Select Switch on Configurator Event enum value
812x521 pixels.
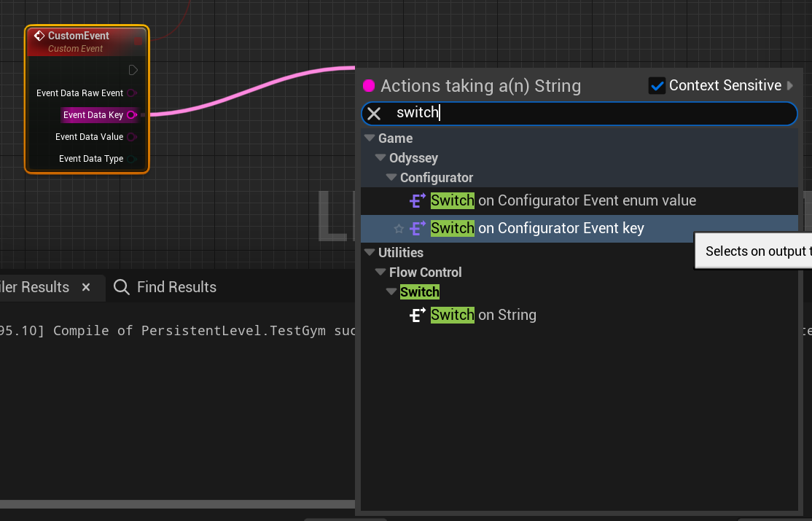(563, 200)
